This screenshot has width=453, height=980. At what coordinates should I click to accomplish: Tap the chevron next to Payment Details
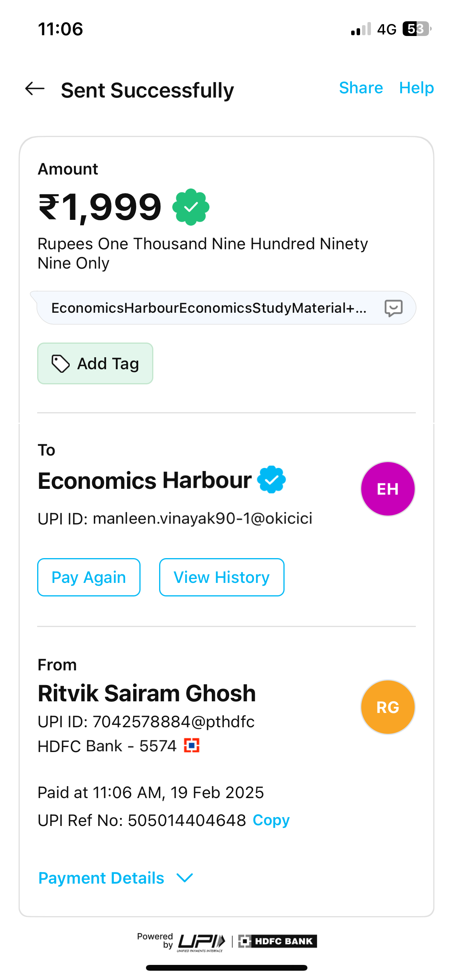185,878
